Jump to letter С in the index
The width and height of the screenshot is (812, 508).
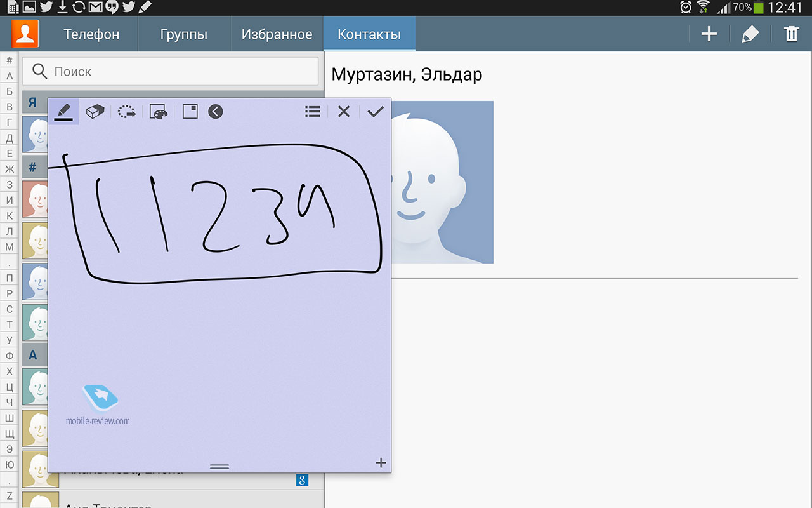[10, 309]
